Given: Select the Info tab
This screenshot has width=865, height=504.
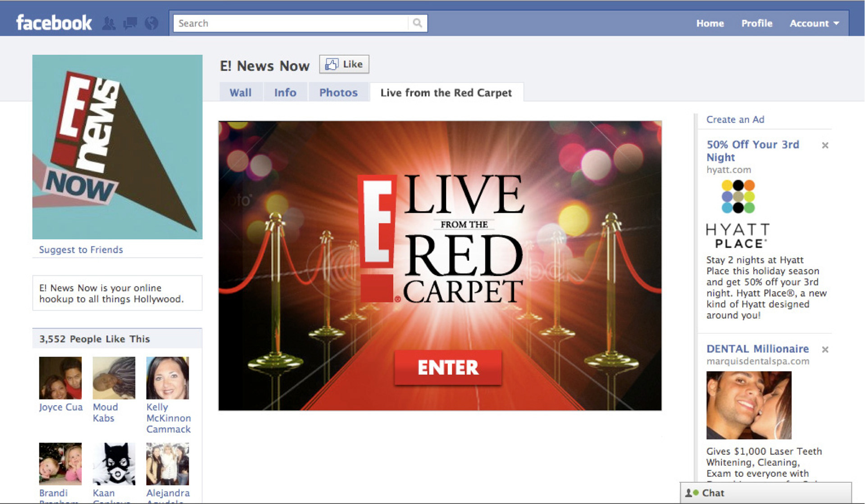Looking at the screenshot, I should 285,92.
